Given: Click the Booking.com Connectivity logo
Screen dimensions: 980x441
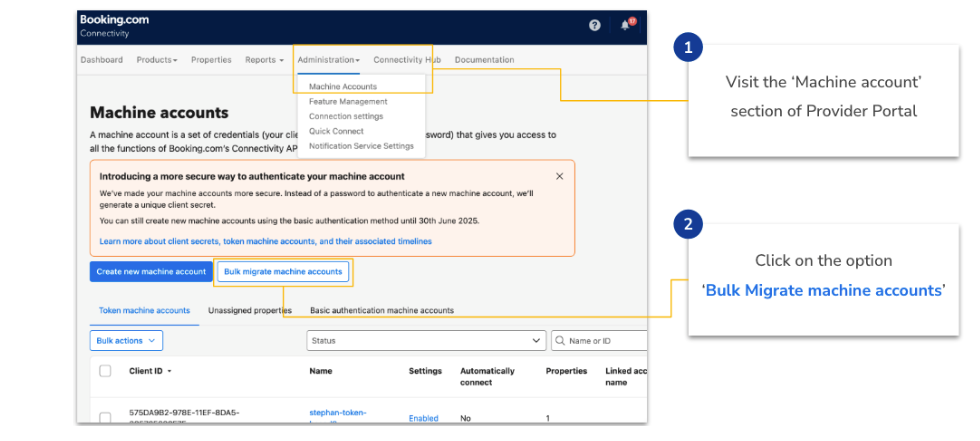Looking at the screenshot, I should (114, 25).
